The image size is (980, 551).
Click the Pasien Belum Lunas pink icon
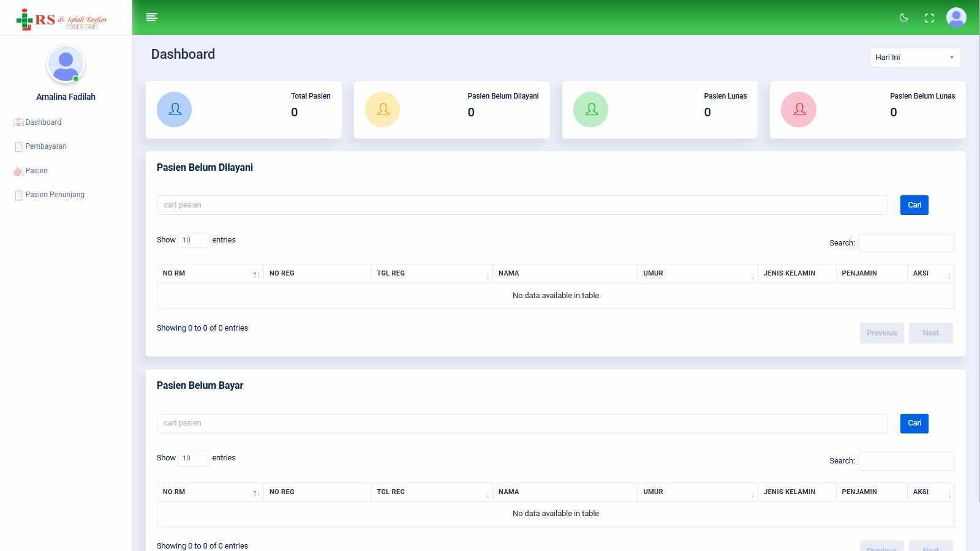799,110
